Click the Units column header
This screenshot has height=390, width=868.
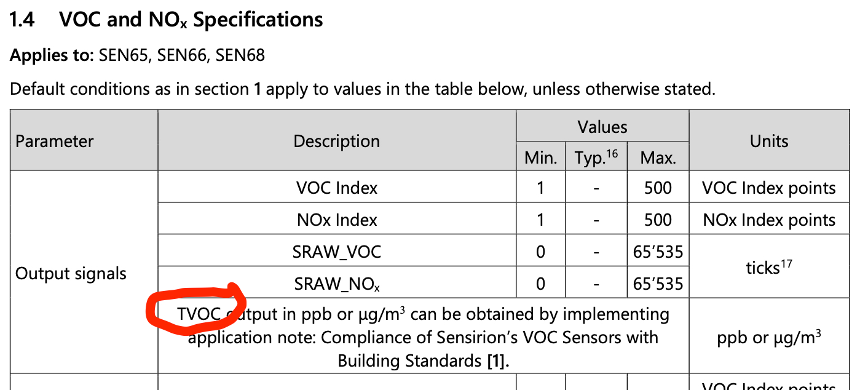pos(768,141)
